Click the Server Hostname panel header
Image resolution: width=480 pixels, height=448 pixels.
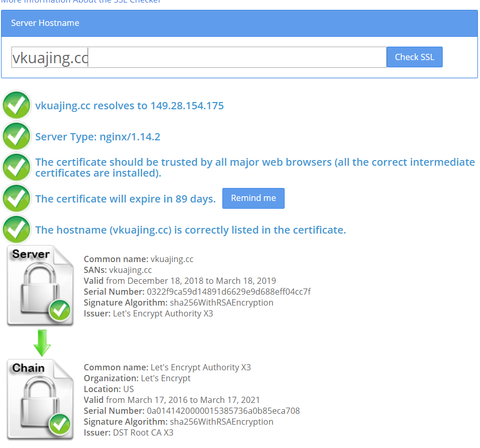239,23
